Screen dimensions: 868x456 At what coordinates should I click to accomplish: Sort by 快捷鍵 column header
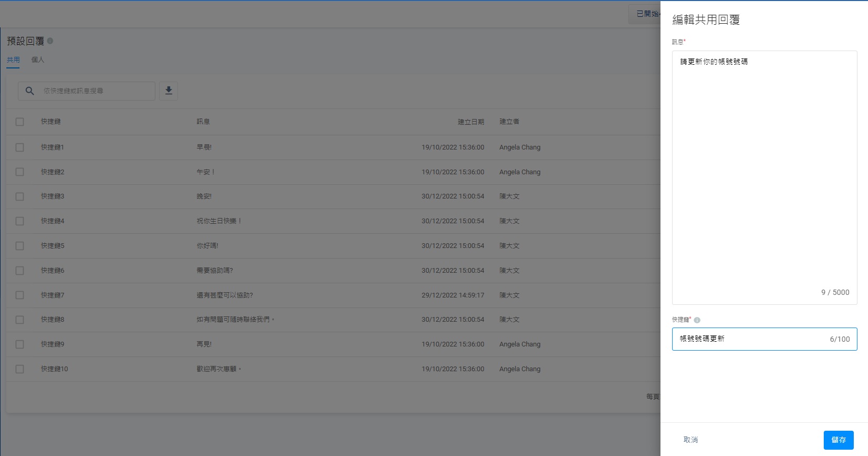coord(51,122)
